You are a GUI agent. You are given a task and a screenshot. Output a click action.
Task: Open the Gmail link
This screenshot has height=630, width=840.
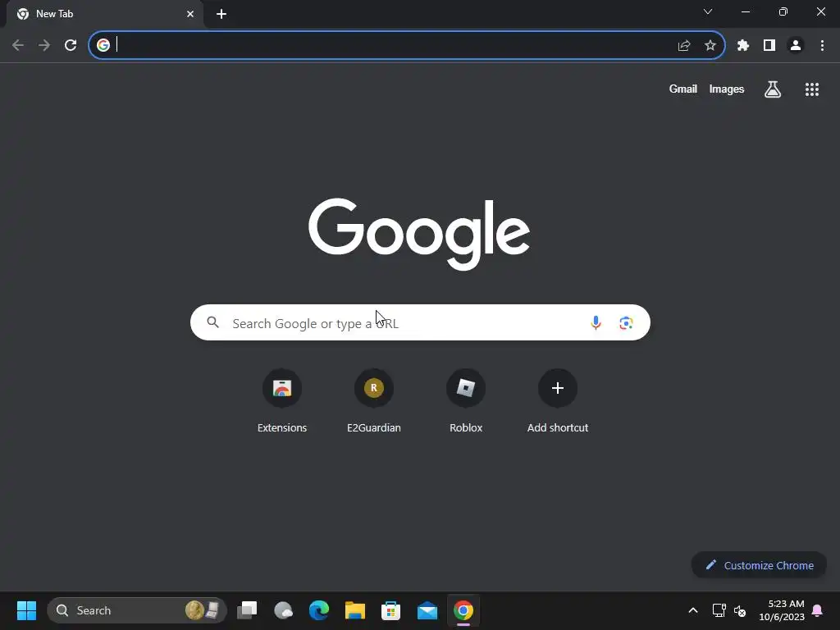click(x=683, y=89)
